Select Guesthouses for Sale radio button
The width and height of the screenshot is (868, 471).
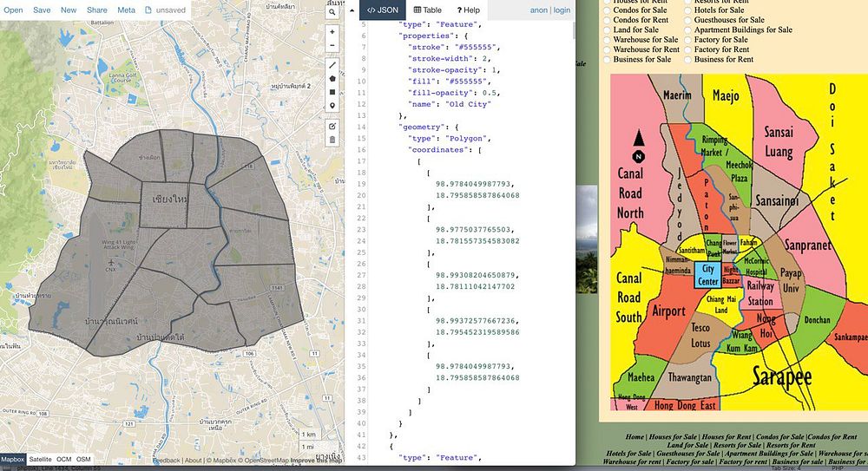coord(687,20)
